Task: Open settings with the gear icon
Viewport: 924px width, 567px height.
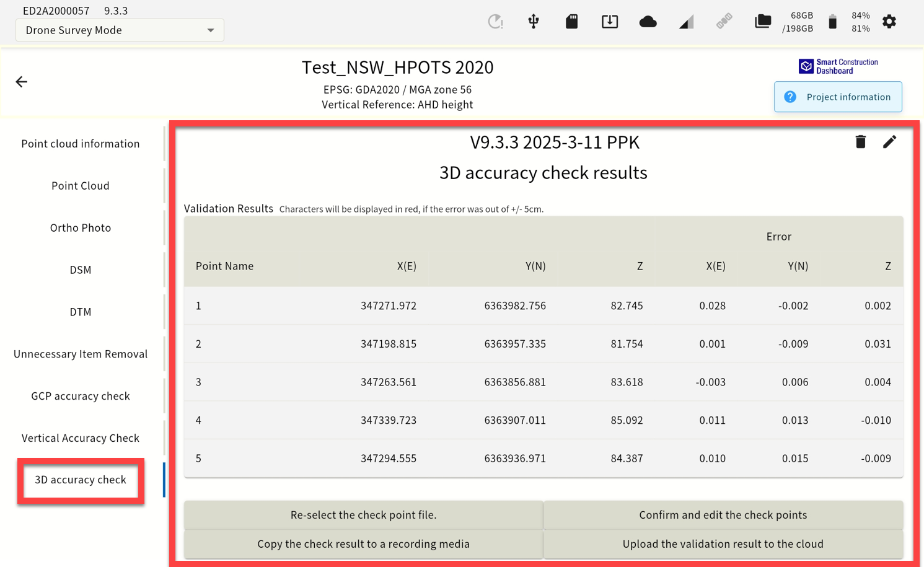Action: (889, 22)
